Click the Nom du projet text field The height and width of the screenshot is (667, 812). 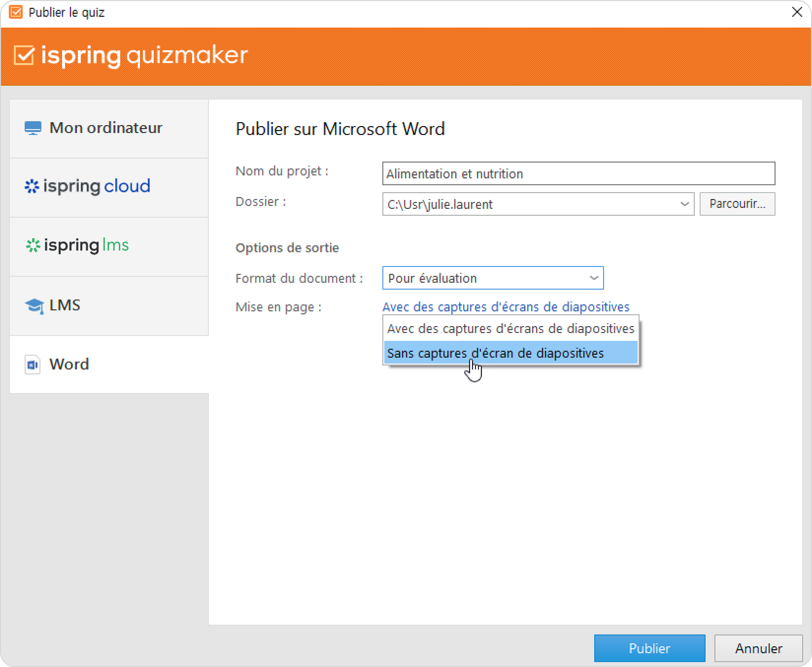(x=578, y=174)
